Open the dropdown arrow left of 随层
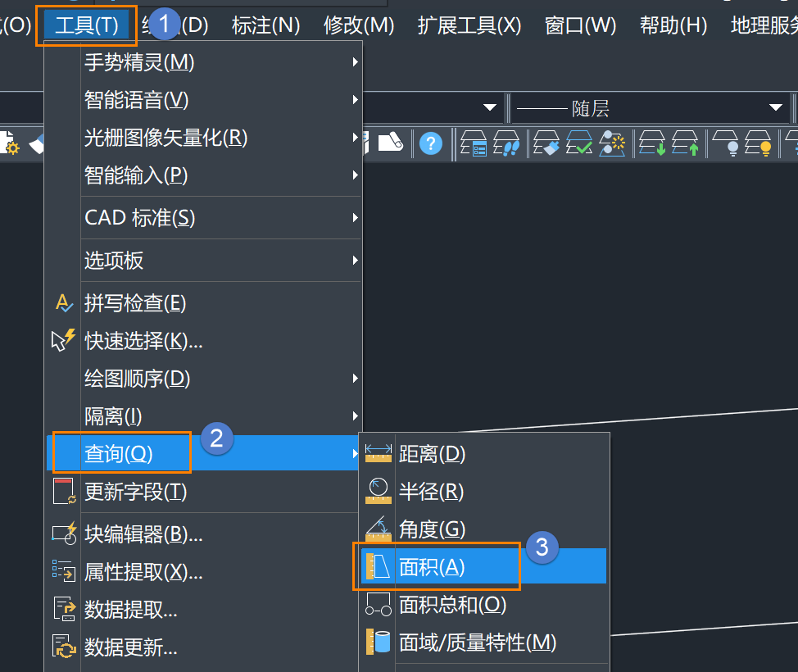The image size is (798, 672). click(490, 107)
